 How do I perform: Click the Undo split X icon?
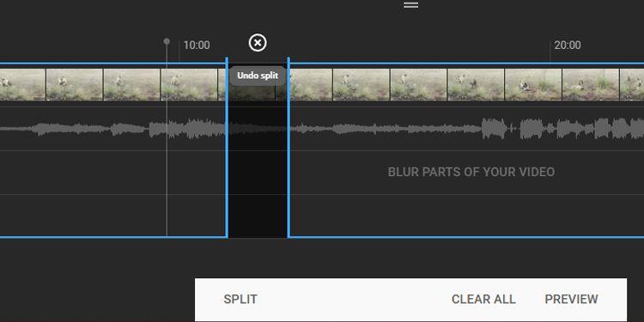coord(258,43)
